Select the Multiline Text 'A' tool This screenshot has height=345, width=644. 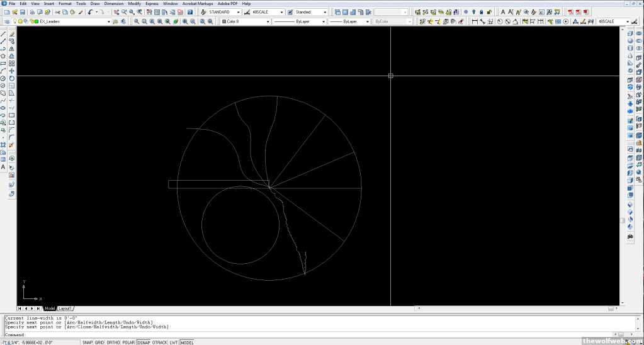(x=3, y=167)
